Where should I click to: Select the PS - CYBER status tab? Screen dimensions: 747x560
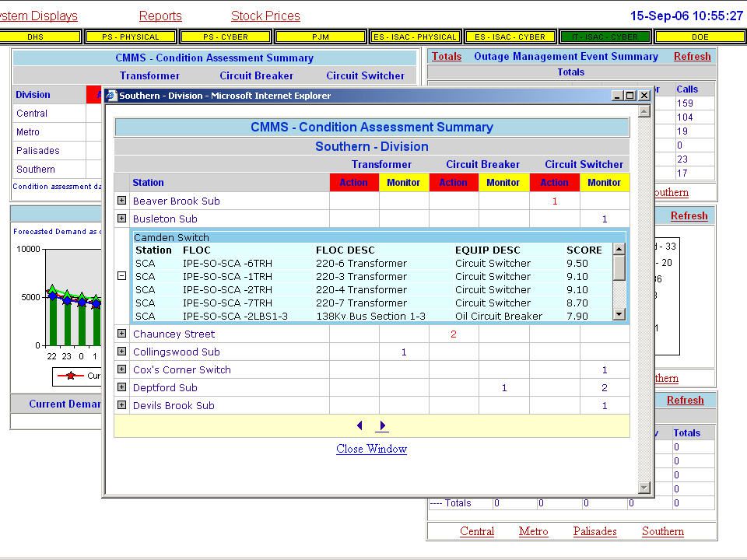pyautogui.click(x=226, y=37)
